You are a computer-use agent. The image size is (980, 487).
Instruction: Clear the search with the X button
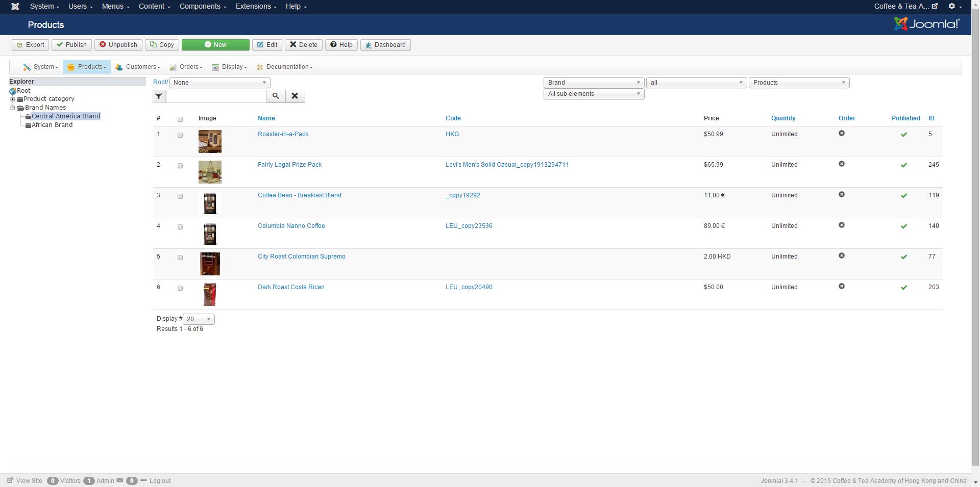pyautogui.click(x=295, y=96)
